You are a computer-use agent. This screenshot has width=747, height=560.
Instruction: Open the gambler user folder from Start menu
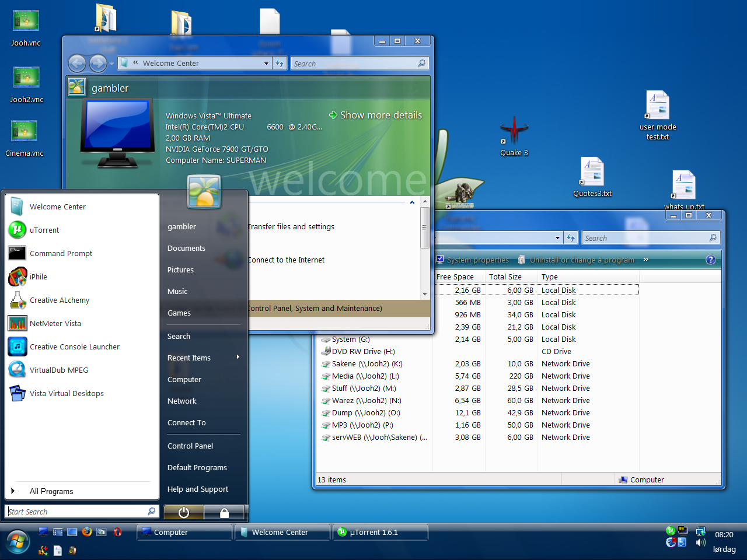[181, 226]
